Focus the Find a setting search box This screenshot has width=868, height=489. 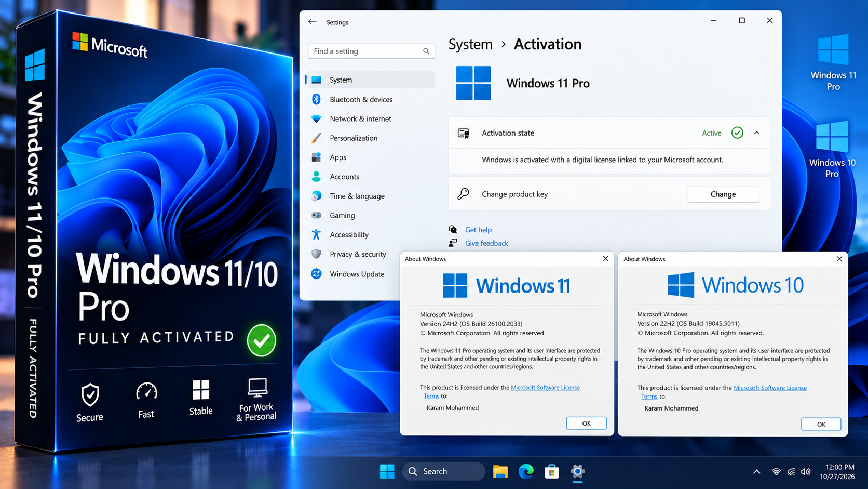point(371,51)
